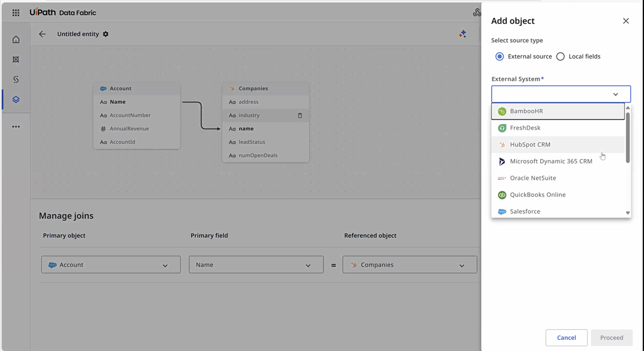Viewport: 644px width, 351px height.
Task: Click the scroll down arrow in dropdown list
Action: 628,213
